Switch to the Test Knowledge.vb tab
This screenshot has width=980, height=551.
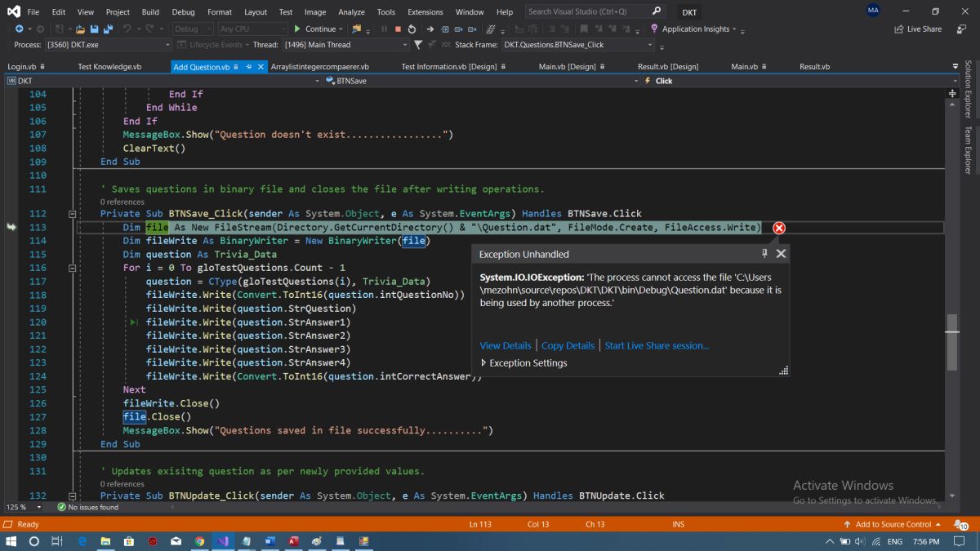point(109,67)
